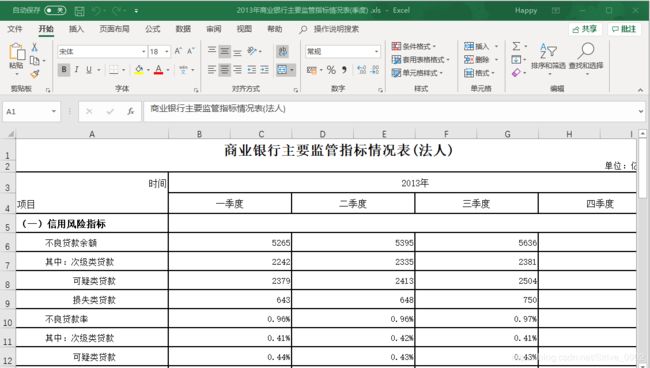Toggle Merge and Center button

coord(282,70)
